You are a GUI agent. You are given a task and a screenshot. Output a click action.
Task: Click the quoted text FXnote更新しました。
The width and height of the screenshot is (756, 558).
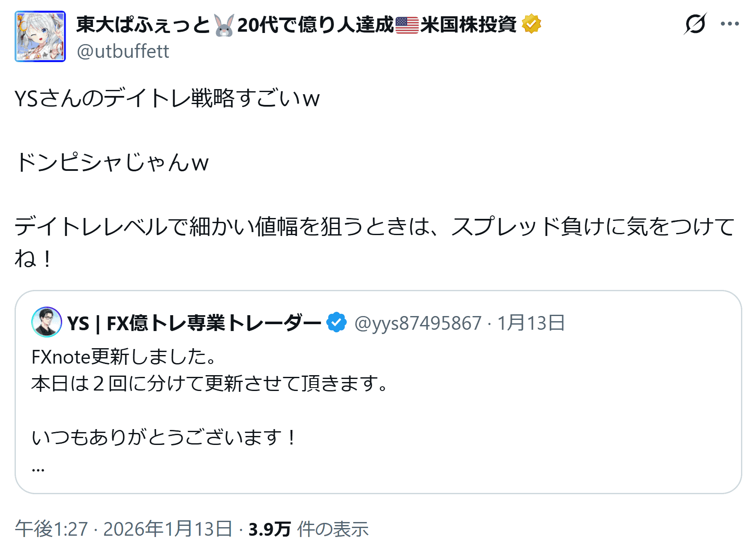pyautogui.click(x=124, y=357)
